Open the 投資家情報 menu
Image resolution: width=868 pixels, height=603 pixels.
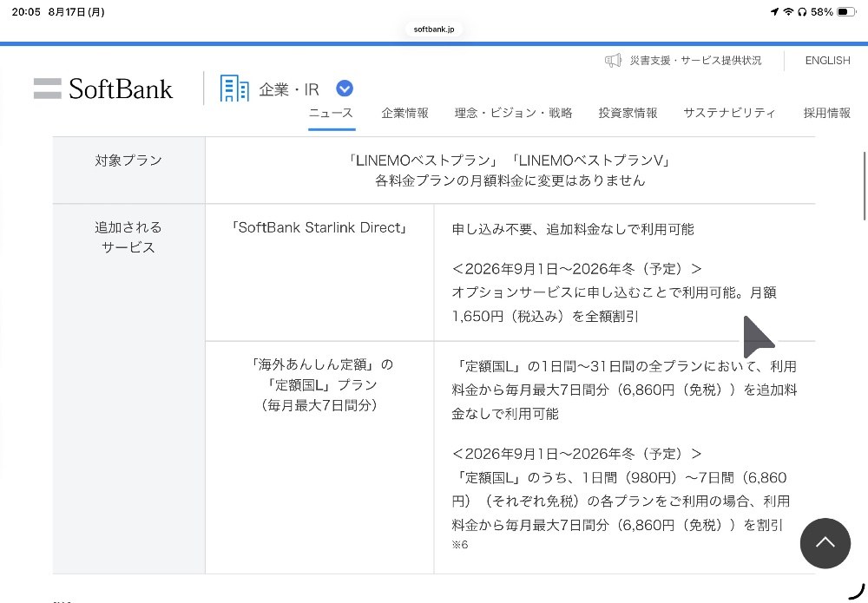628,113
